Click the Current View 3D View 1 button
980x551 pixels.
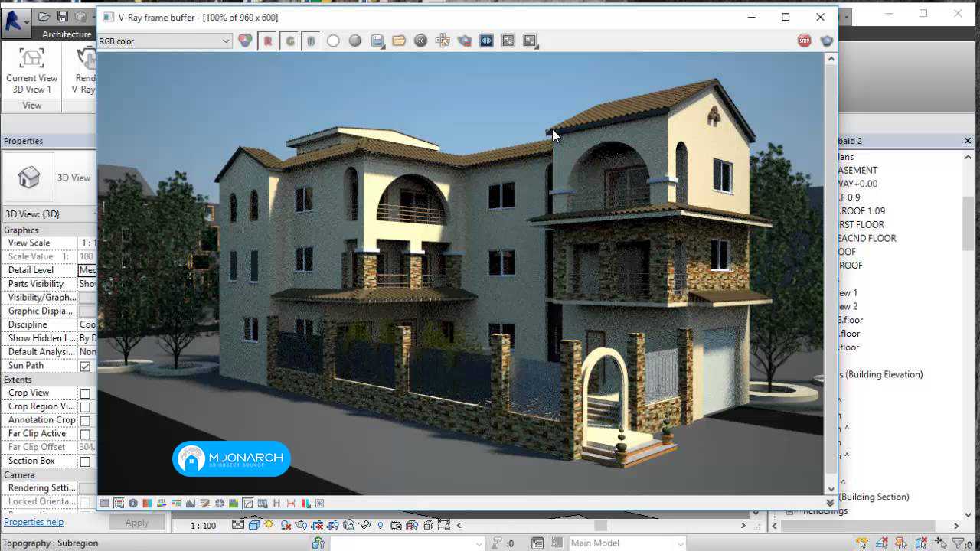pos(31,70)
